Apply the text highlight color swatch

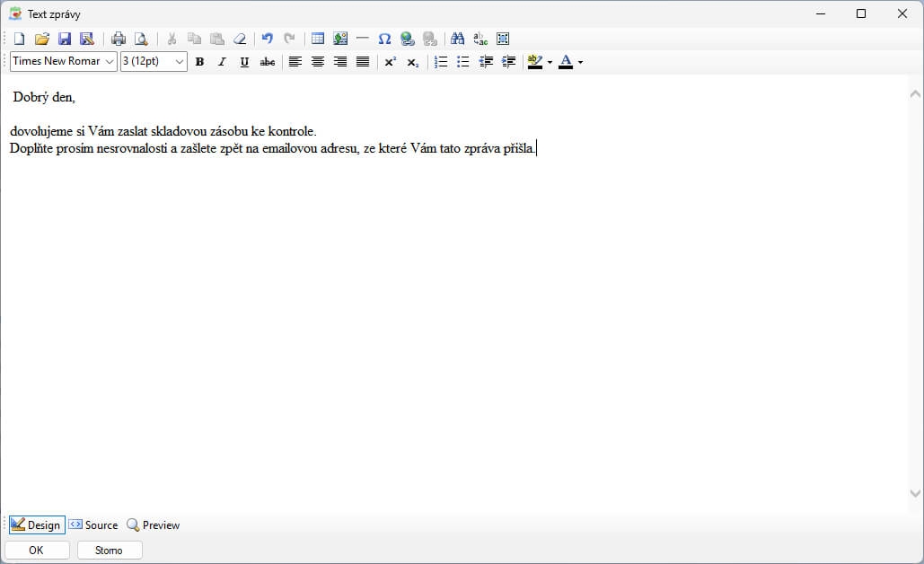[535, 62]
